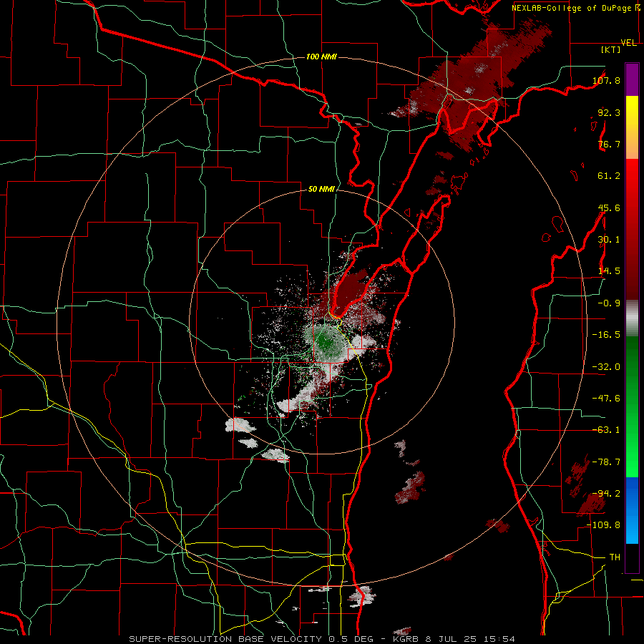
Task: Click the yellow segment of velocity color bar
Action: click(x=632, y=127)
